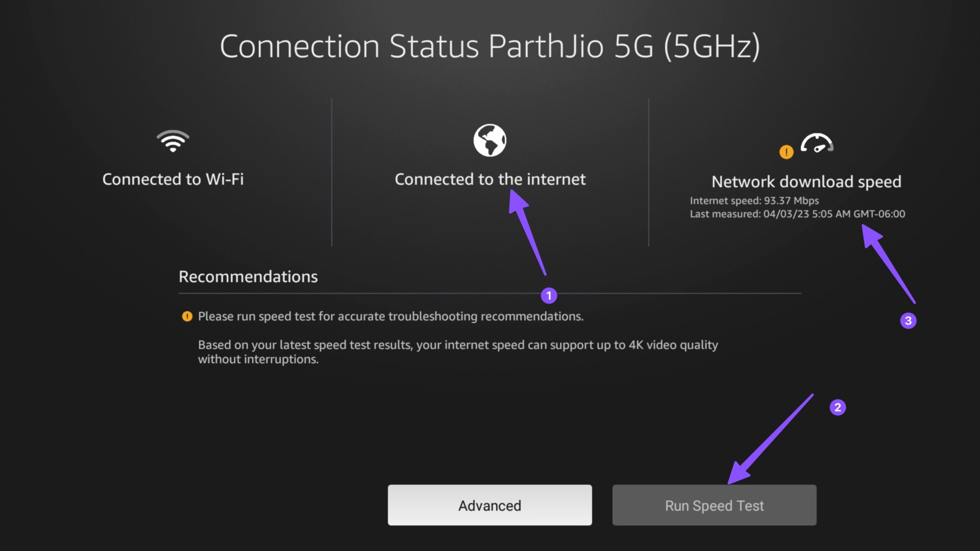Select the Network download speed heading

click(x=806, y=182)
